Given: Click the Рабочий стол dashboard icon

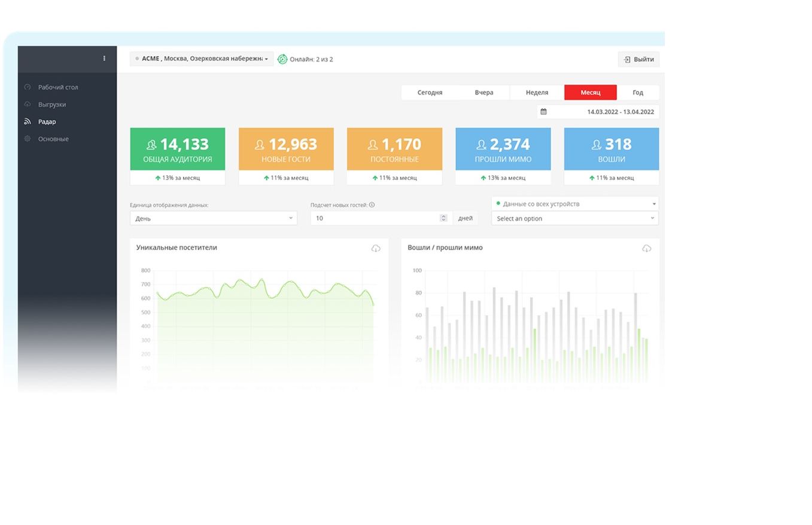Looking at the screenshot, I should point(28,87).
